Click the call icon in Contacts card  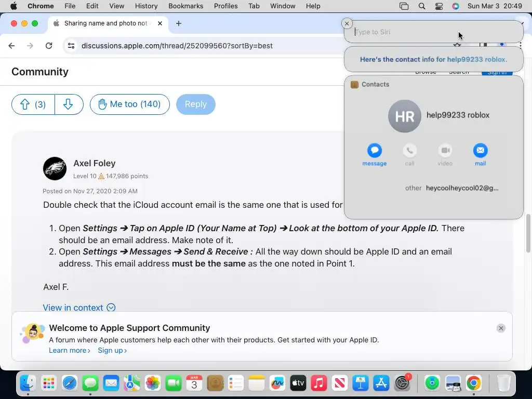[x=409, y=155]
